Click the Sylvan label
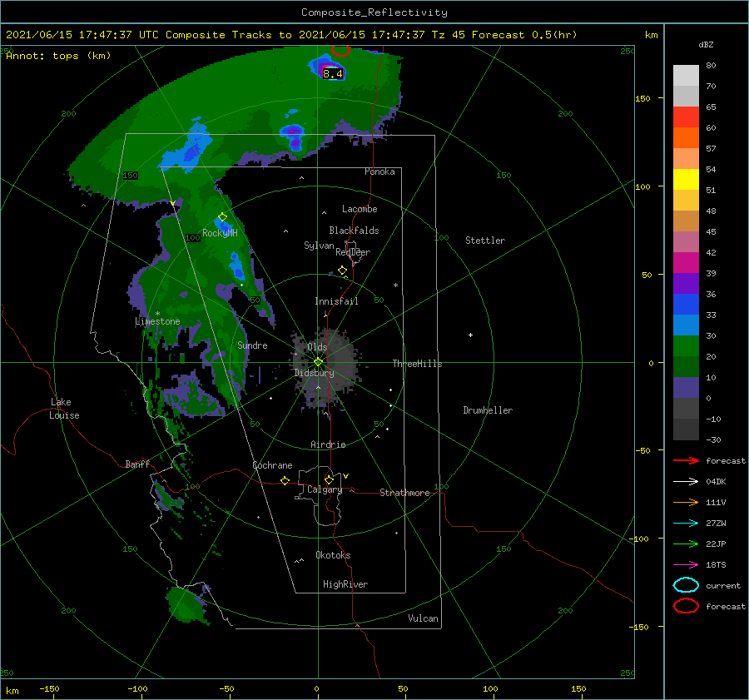 tap(319, 246)
